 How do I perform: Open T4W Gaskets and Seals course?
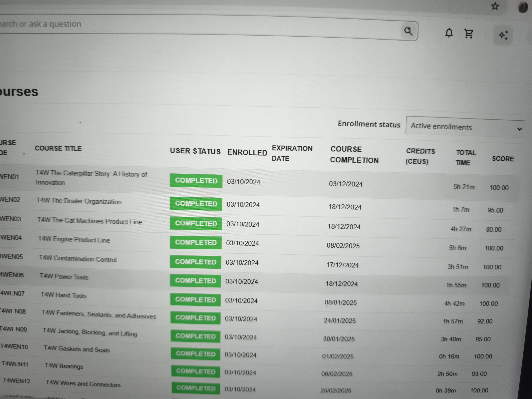(x=77, y=349)
